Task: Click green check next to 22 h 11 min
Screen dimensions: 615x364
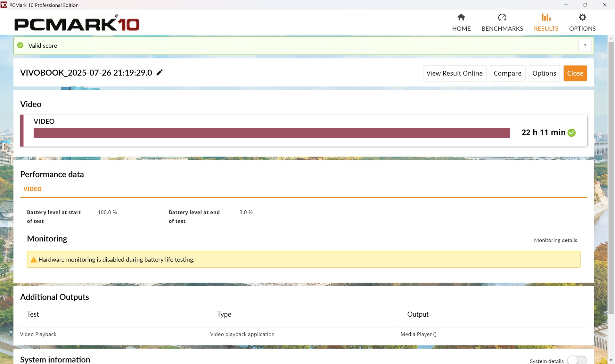Action: [571, 133]
